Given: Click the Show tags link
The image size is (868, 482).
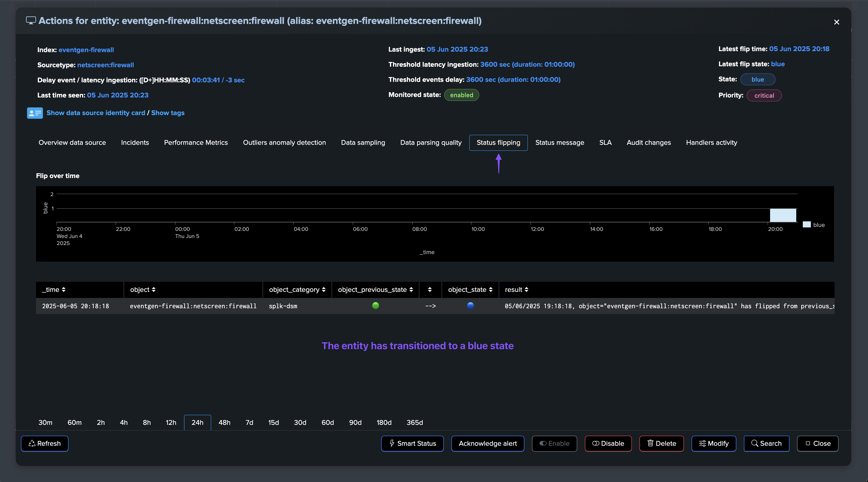Looking at the screenshot, I should pos(167,113).
